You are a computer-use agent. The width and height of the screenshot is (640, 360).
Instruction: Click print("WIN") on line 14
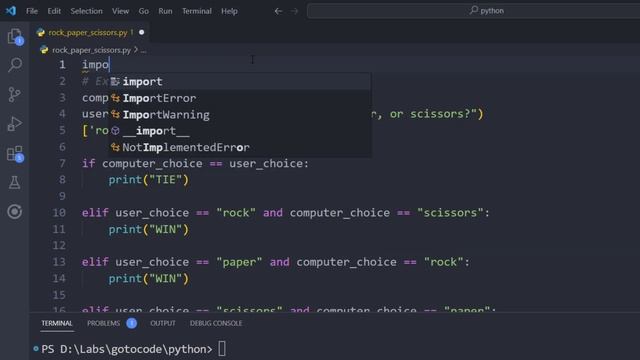click(149, 279)
